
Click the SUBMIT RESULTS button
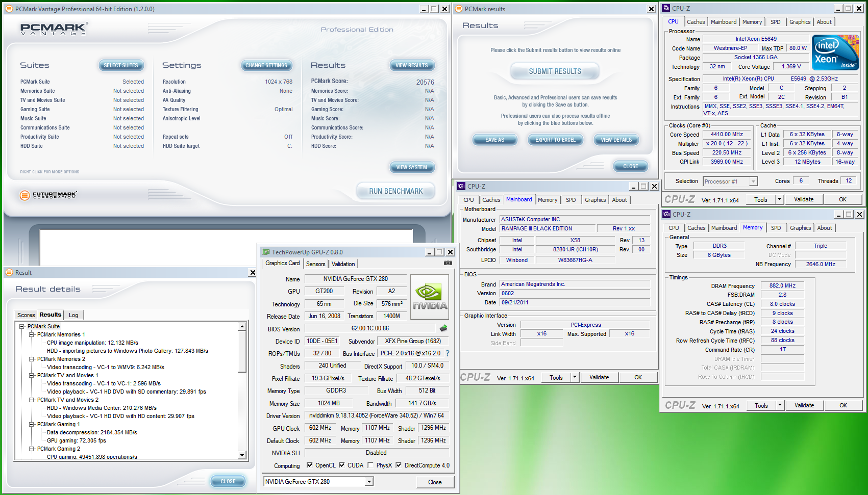555,71
